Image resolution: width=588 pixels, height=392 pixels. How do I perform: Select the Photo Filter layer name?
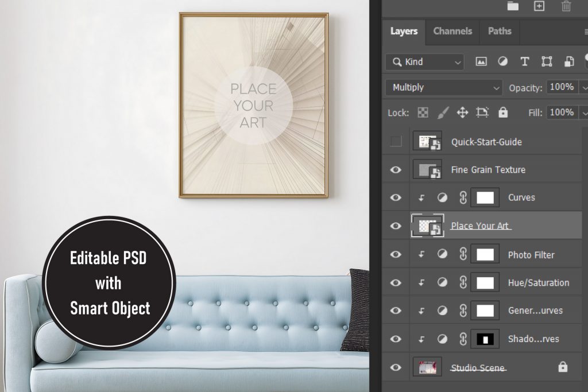tap(531, 255)
